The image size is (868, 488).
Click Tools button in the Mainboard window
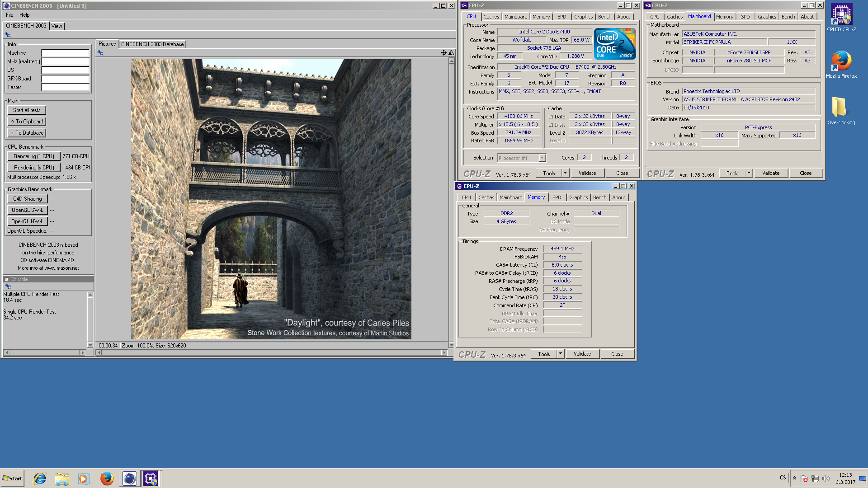pyautogui.click(x=732, y=173)
